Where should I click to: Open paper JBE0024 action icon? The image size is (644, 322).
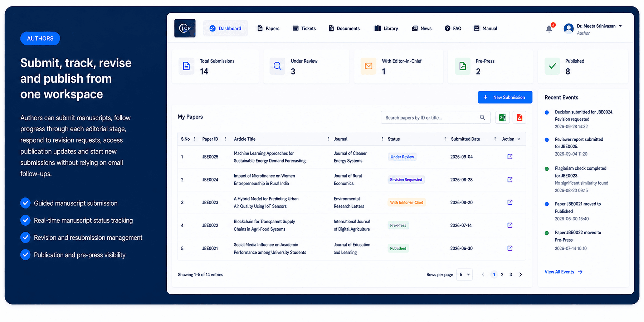[x=510, y=180]
